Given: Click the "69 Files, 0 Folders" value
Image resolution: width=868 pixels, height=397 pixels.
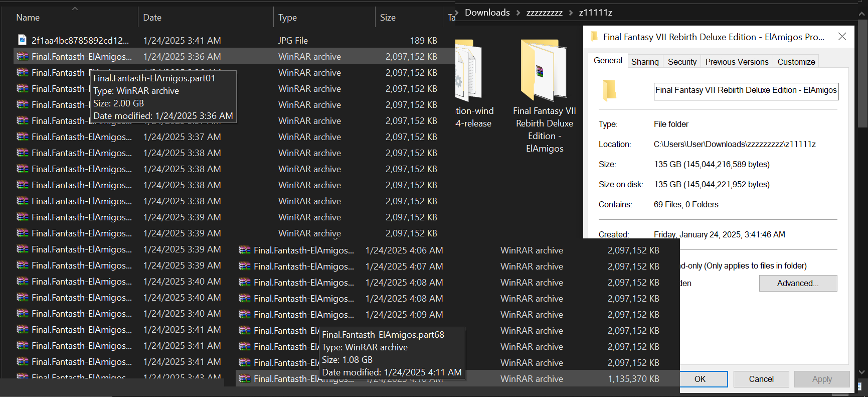Looking at the screenshot, I should click(x=686, y=204).
